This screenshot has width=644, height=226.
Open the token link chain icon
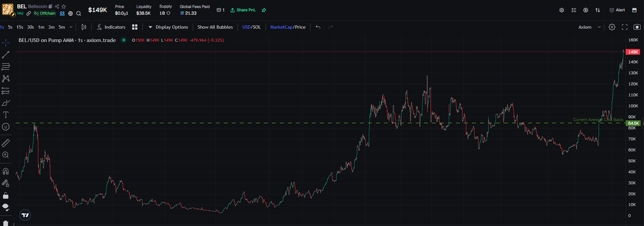pyautogui.click(x=29, y=13)
